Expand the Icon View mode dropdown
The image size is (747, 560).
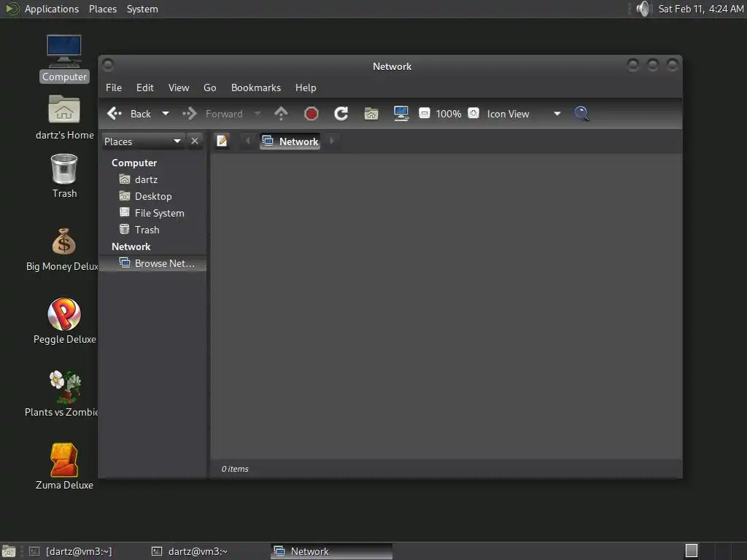(x=557, y=114)
